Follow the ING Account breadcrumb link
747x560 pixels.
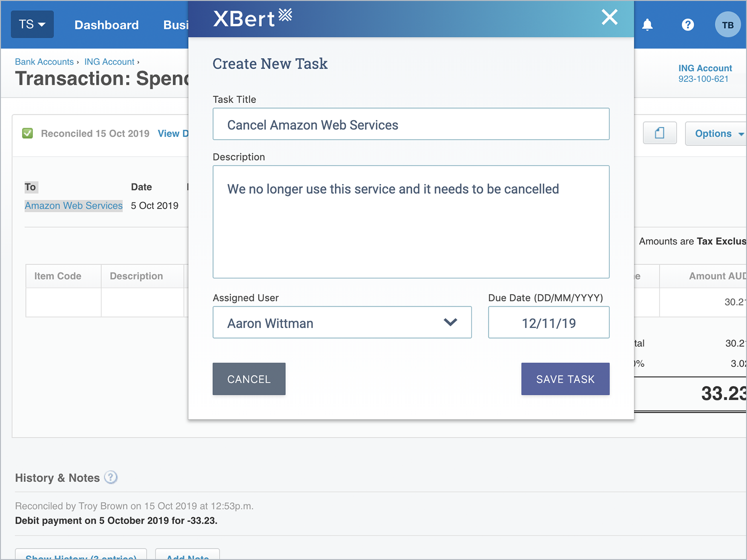pos(109,62)
